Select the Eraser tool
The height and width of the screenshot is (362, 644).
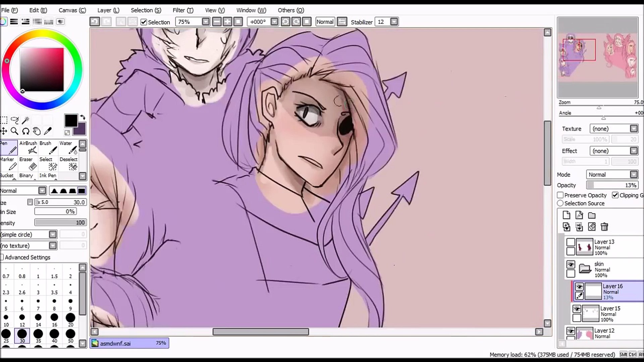pos(28,164)
